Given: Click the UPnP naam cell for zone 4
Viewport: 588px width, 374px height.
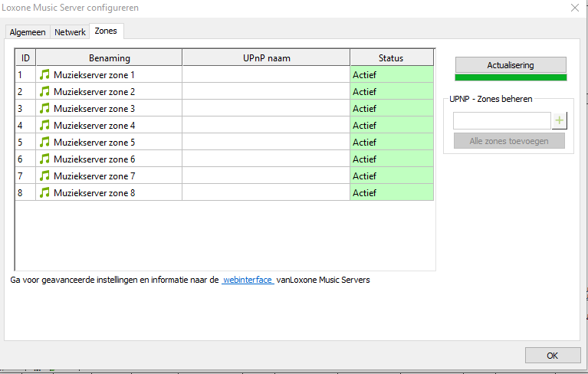Looking at the screenshot, I should (x=266, y=126).
